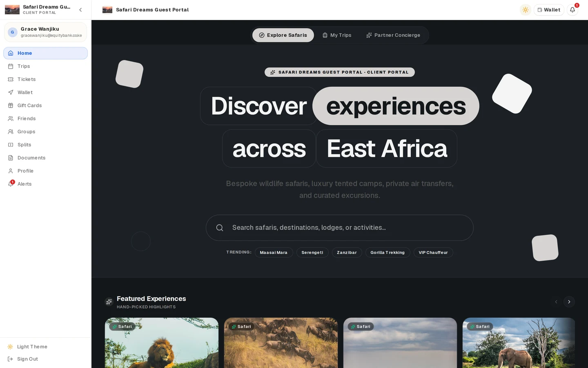This screenshot has width=588, height=368.
Task: Open the Documents icon in sidebar
Action: coord(11,158)
